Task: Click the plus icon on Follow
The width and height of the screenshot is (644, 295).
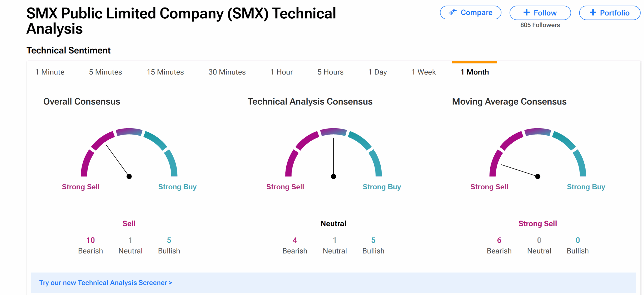Action: (x=527, y=13)
